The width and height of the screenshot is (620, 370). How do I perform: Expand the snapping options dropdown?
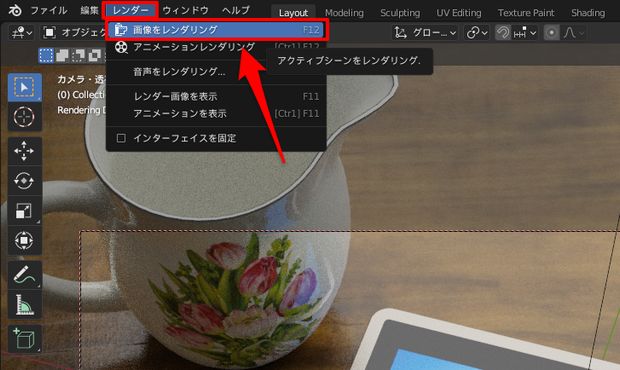[x=525, y=32]
